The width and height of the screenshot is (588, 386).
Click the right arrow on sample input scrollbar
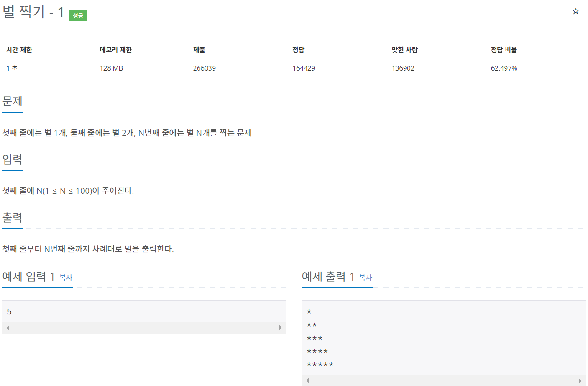(281, 327)
